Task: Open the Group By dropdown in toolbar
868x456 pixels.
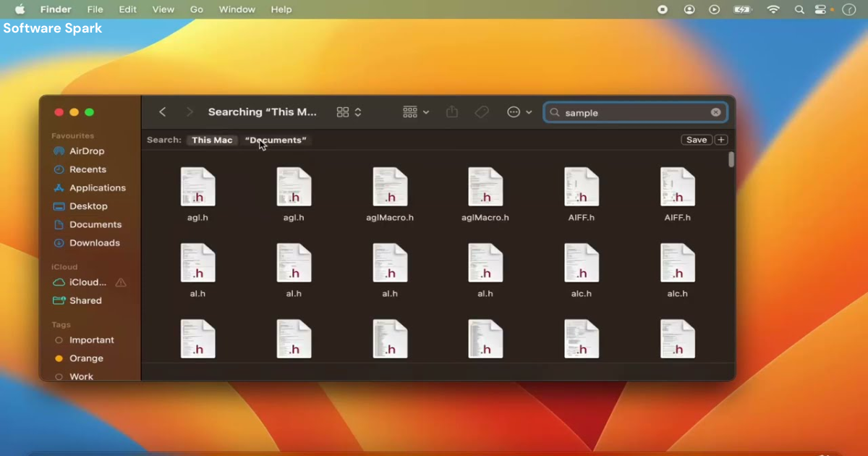Action: pyautogui.click(x=416, y=112)
